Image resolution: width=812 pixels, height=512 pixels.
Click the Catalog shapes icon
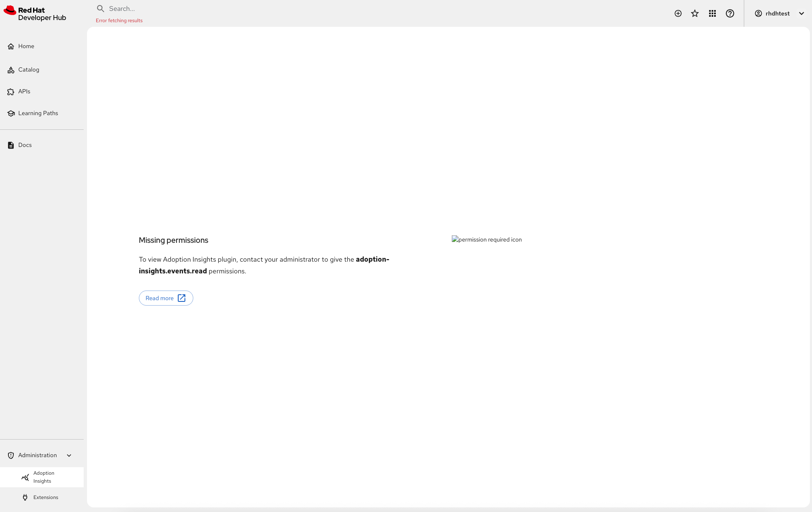tap(11, 70)
